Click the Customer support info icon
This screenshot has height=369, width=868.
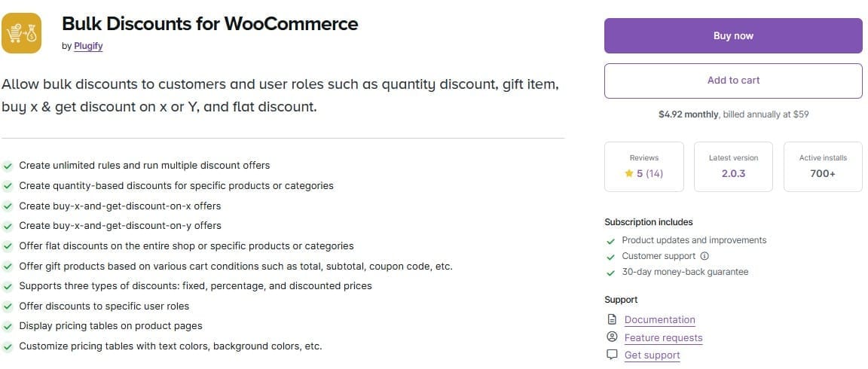coord(704,256)
